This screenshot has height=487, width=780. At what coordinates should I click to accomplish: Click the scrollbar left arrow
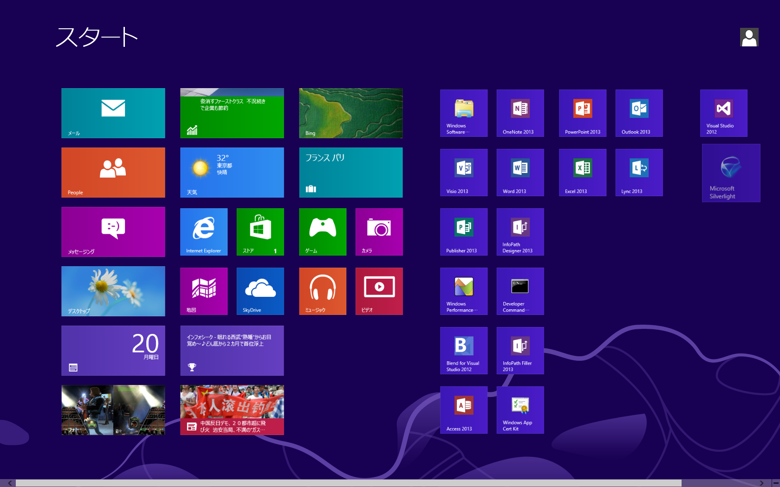pyautogui.click(x=9, y=483)
